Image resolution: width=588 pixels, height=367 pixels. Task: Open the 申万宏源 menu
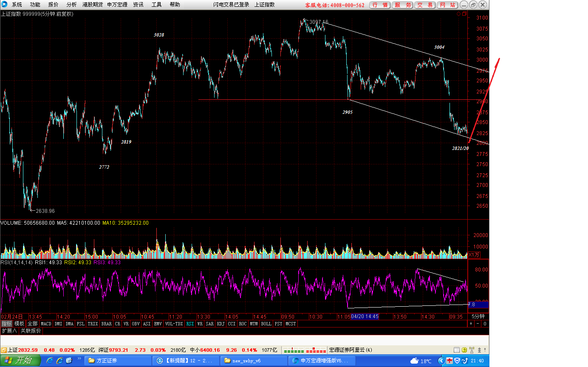117,5
